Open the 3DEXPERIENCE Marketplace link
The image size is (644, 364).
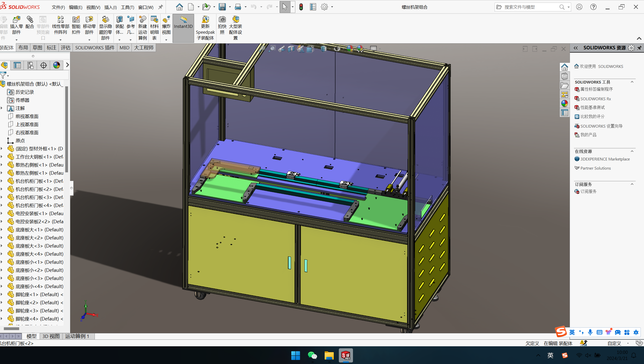(x=605, y=159)
